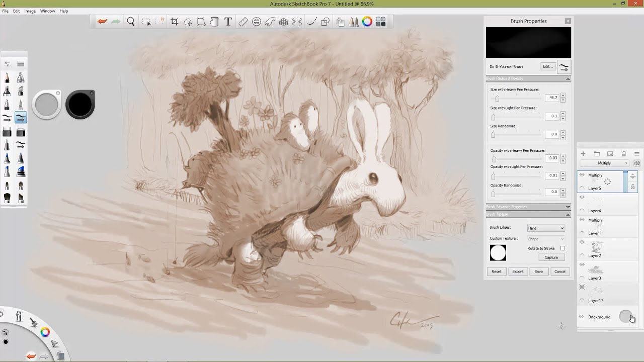Image resolution: width=644 pixels, height=362 pixels.
Task: Hide Layer5 using its eye icon
Action: 582,175
